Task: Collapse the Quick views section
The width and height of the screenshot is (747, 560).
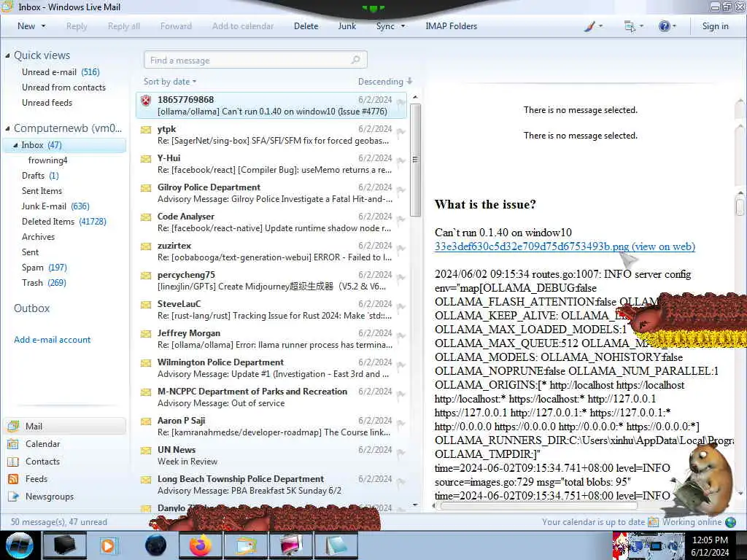Action: pos(7,55)
